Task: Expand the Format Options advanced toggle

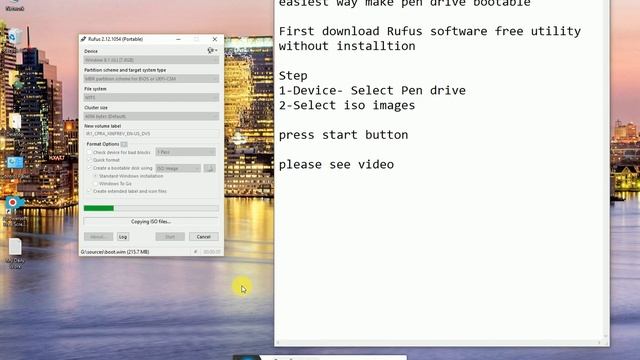Action: [x=124, y=144]
